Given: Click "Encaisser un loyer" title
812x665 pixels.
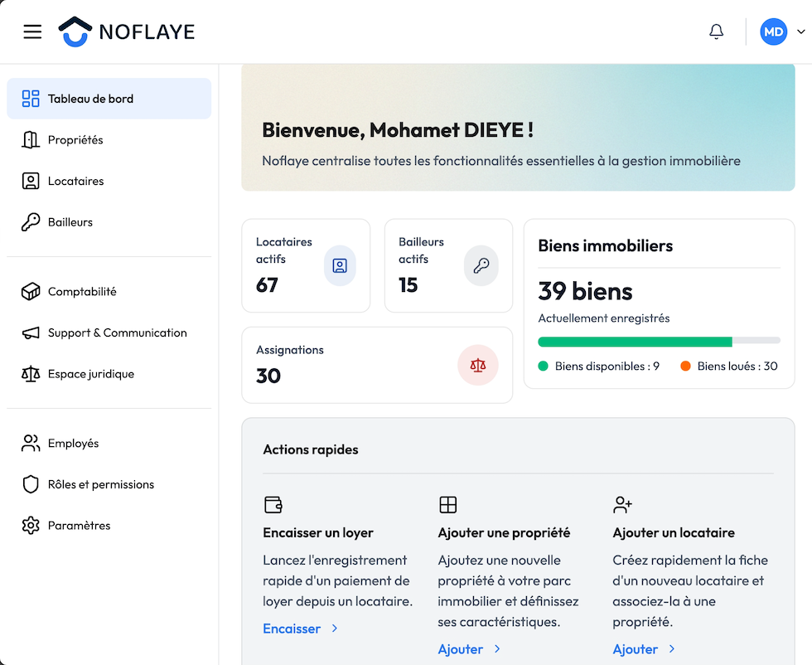Looking at the screenshot, I should 318,533.
